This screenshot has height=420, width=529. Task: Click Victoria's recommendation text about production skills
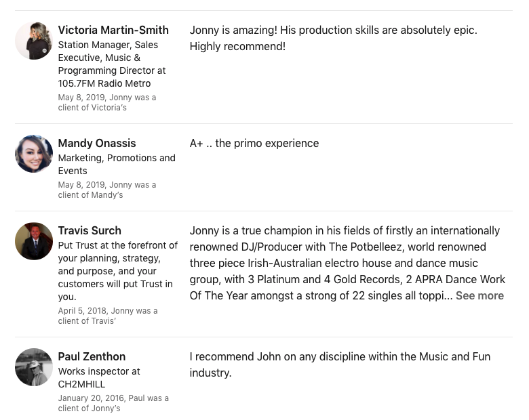[x=333, y=38]
